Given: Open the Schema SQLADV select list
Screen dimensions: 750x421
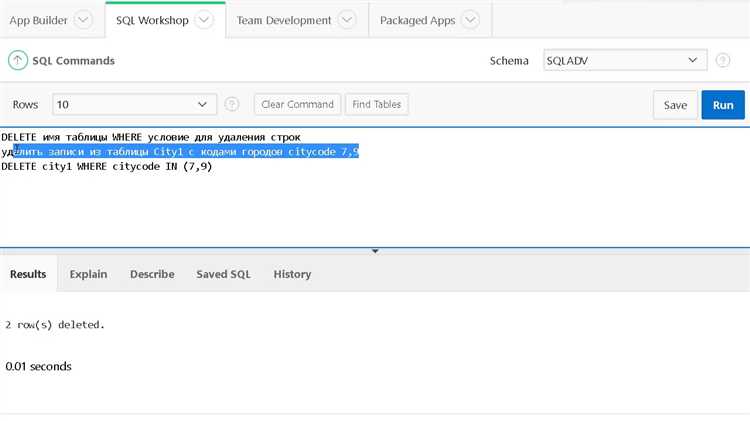Looking at the screenshot, I should point(624,61).
